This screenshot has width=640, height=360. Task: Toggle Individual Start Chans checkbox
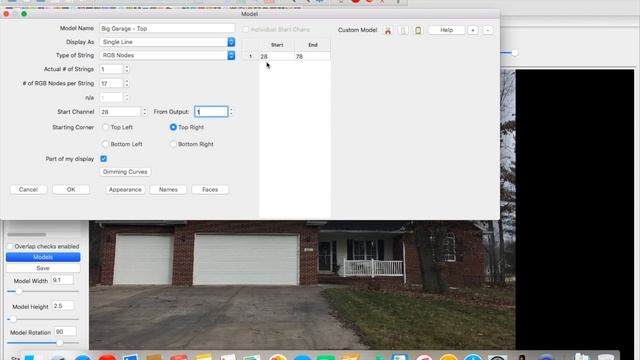tap(246, 29)
